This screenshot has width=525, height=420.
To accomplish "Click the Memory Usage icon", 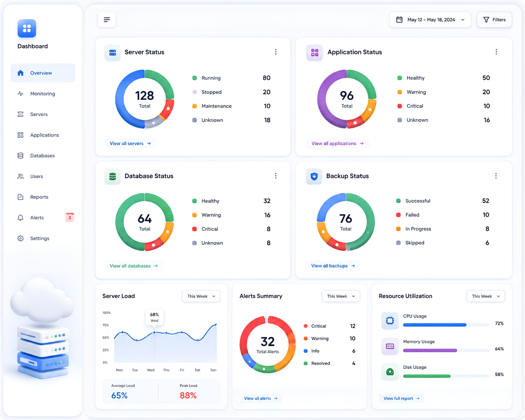I will [390, 346].
